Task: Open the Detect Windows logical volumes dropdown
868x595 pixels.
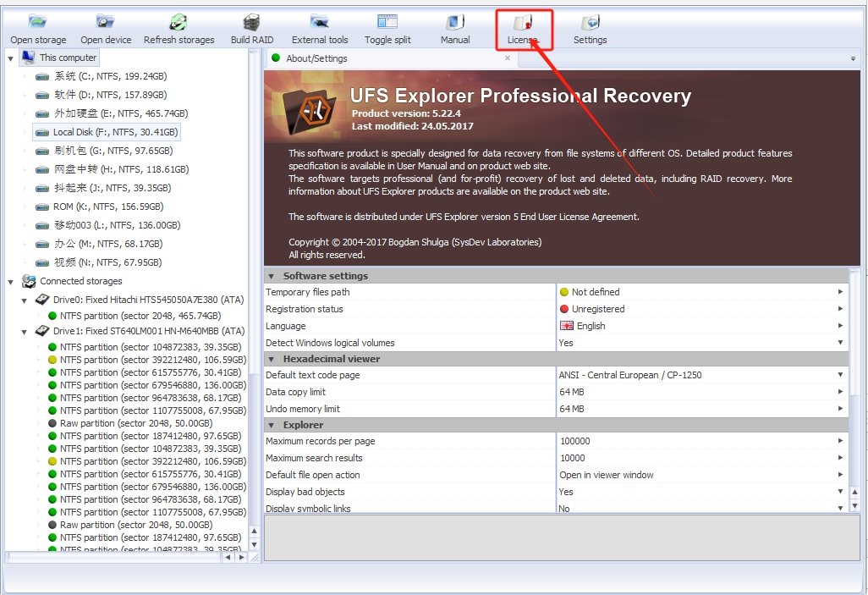Action: pos(840,343)
